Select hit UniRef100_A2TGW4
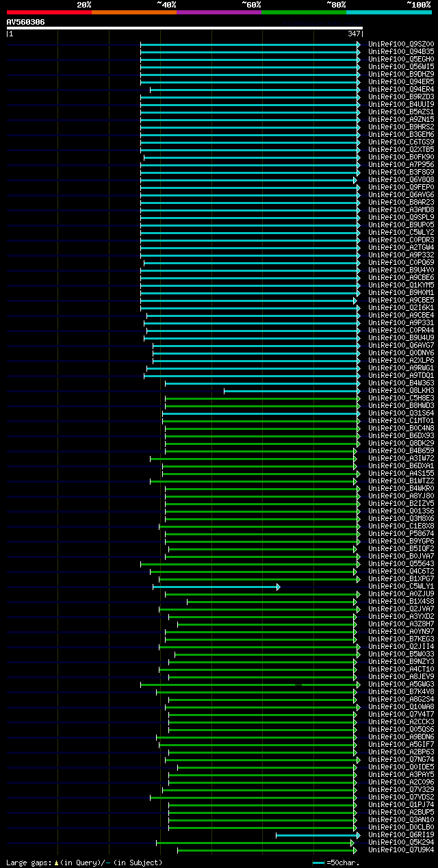Screen dimensions: 438x868 tap(401, 247)
